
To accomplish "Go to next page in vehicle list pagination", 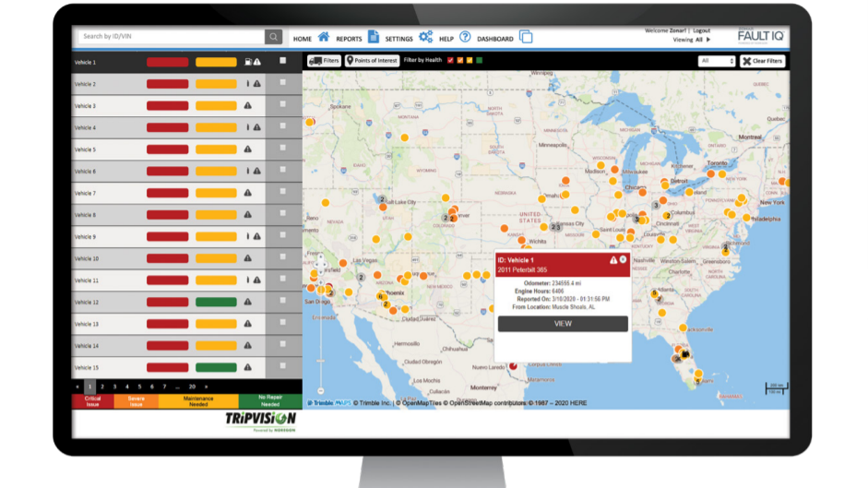I will 206,387.
